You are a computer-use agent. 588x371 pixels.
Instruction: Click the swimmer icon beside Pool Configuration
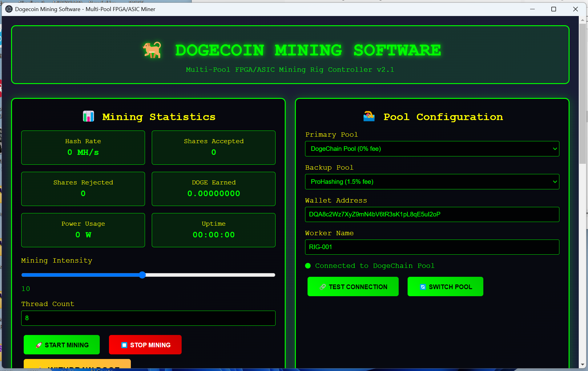pyautogui.click(x=369, y=116)
